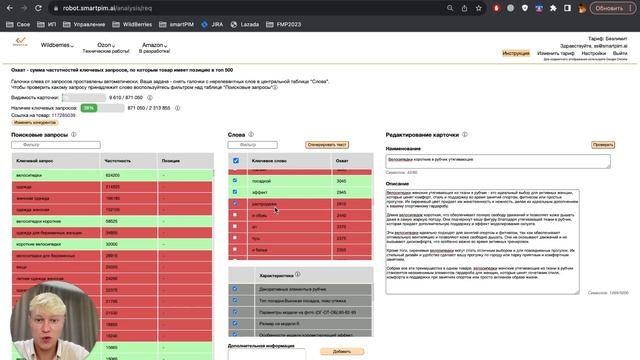Screen dimensions: 640x360
Task: Click the Обновить browser update button
Action: tap(609, 8)
